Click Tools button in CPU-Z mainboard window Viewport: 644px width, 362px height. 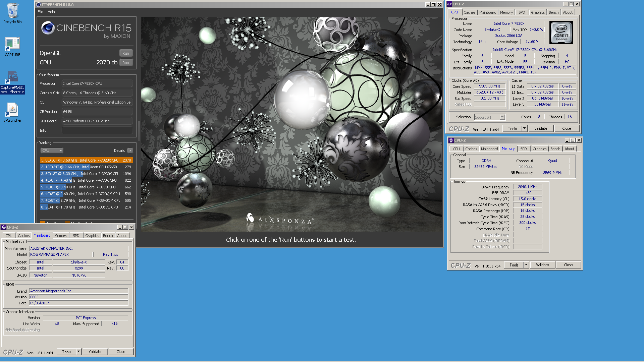tap(66, 352)
